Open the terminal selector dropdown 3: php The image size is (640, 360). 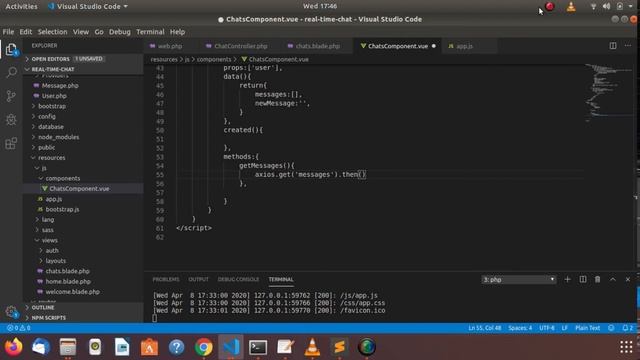[518, 280]
